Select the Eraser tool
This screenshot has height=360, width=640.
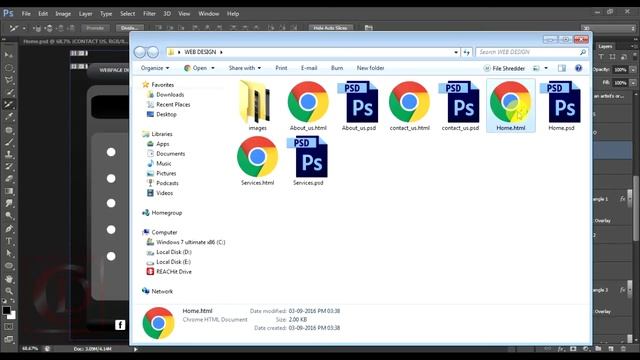[9, 179]
